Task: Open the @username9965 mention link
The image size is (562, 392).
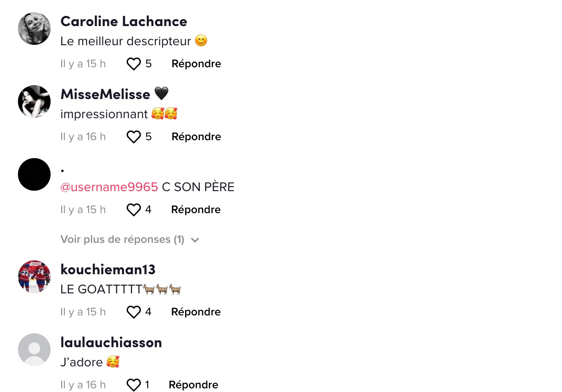Action: tap(109, 187)
